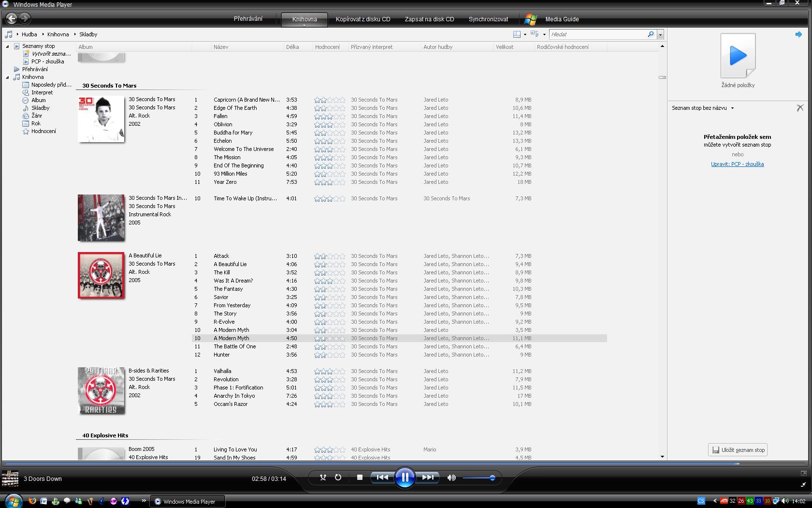Select 30 Seconds To Mars album cover
Viewport: 812px width, 508px height.
(x=101, y=119)
